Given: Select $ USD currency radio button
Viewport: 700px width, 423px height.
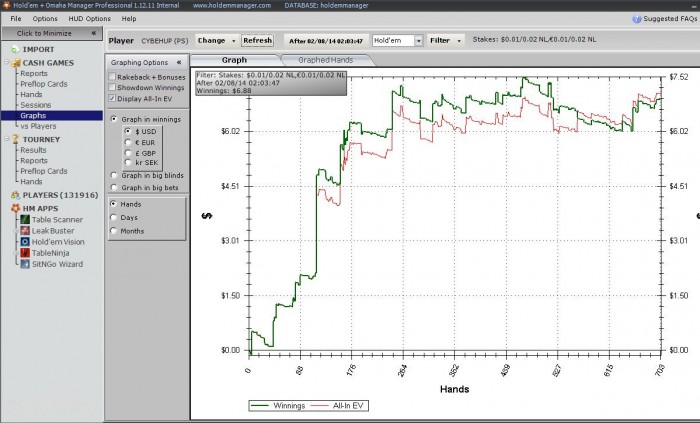Looking at the screenshot, I should (128, 131).
